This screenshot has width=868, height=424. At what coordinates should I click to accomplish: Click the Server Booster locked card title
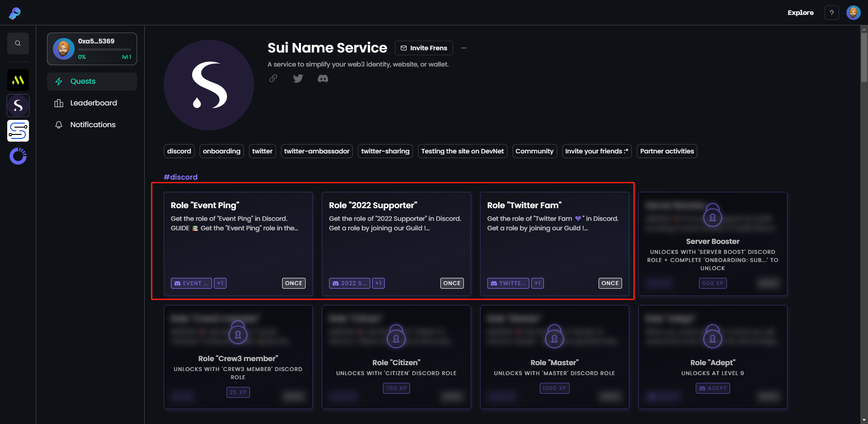tap(713, 242)
